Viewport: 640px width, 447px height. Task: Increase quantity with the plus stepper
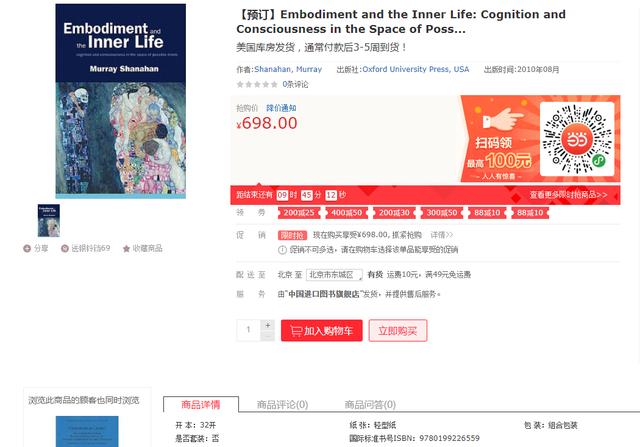268,325
